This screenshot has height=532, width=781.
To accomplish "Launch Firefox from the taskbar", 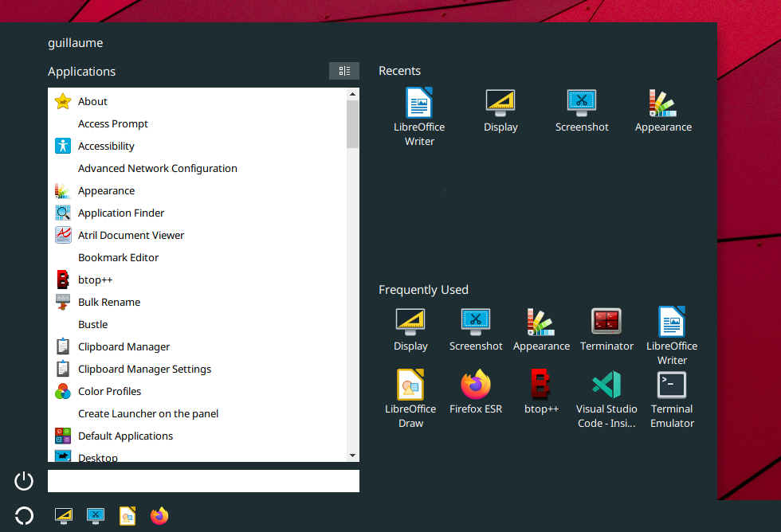I will [x=159, y=516].
